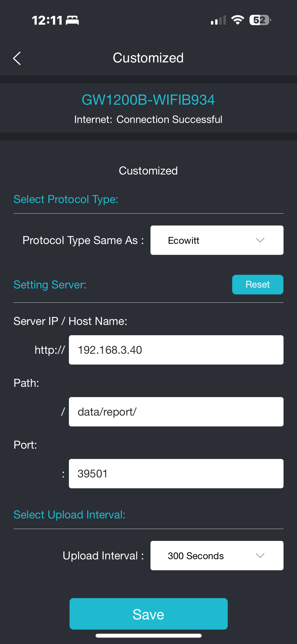Open the Protocol Type dropdown showing Ecowitt
Image resolution: width=297 pixels, height=644 pixels.
click(217, 240)
